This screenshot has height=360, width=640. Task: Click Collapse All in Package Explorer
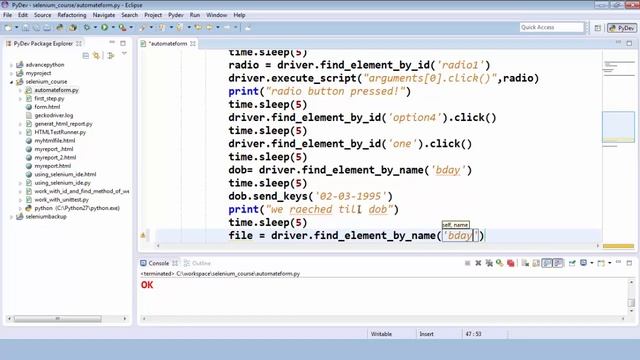point(86,56)
